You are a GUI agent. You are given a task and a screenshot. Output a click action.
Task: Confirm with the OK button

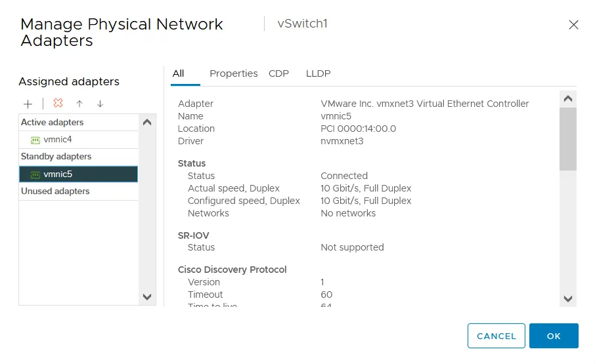[554, 336]
